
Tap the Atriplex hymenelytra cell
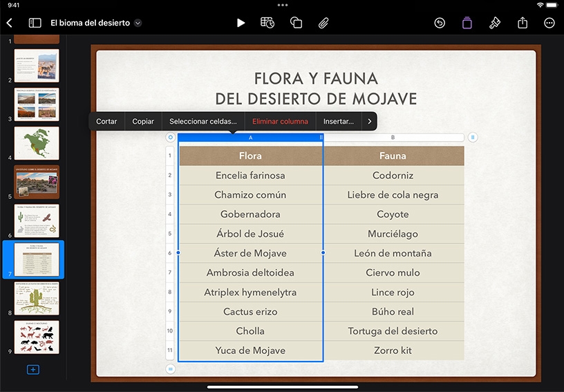click(x=251, y=292)
